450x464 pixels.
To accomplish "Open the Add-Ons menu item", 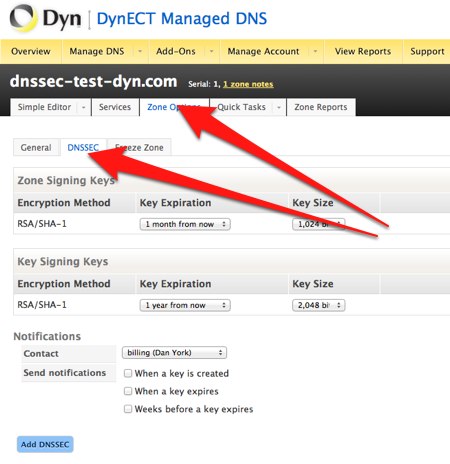I will click(176, 51).
